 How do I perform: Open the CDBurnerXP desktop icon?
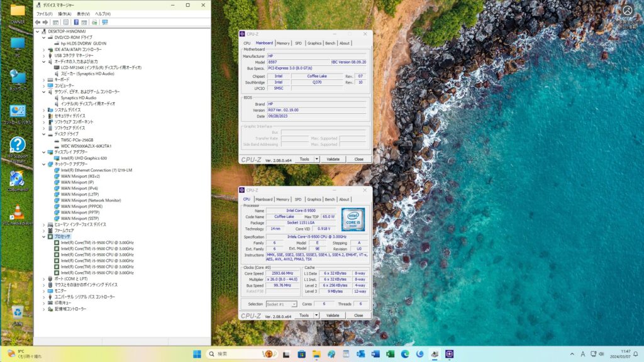tap(17, 180)
